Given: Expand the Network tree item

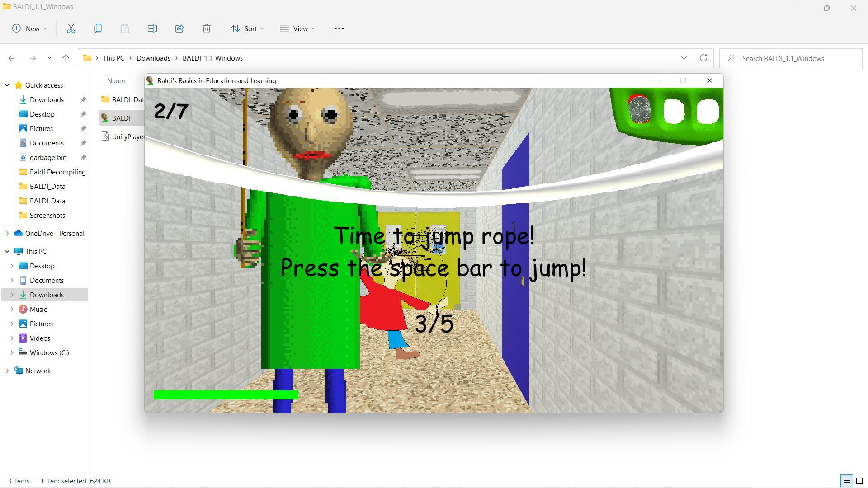Looking at the screenshot, I should pos(8,370).
